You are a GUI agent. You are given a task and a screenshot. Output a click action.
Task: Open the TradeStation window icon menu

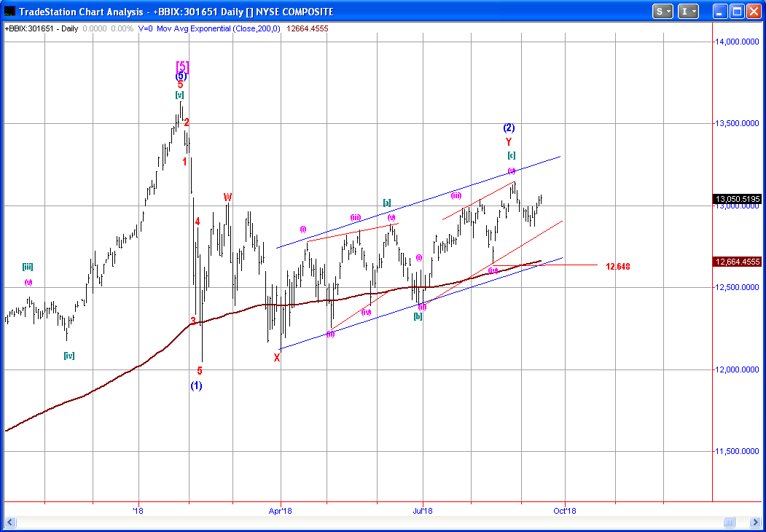9,11
